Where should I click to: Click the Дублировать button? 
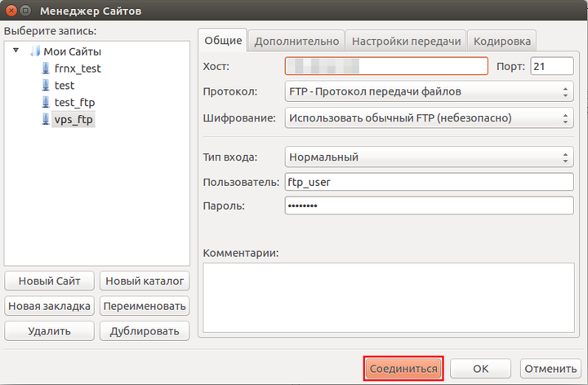pyautogui.click(x=145, y=331)
